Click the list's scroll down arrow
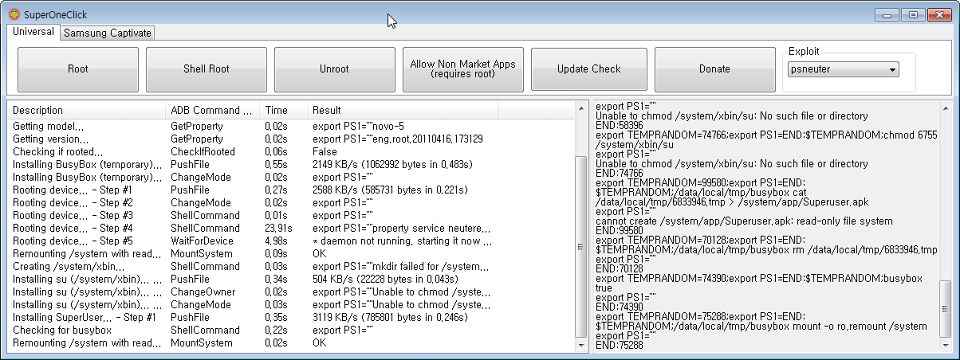 [x=581, y=345]
